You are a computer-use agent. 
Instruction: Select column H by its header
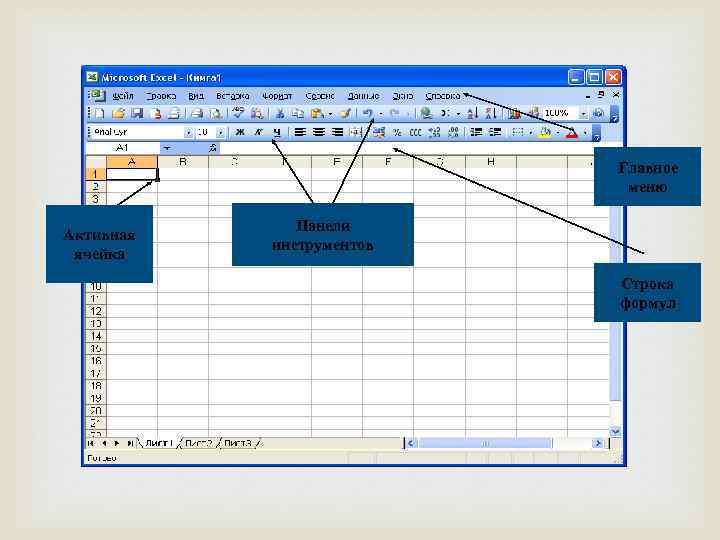[x=491, y=162]
